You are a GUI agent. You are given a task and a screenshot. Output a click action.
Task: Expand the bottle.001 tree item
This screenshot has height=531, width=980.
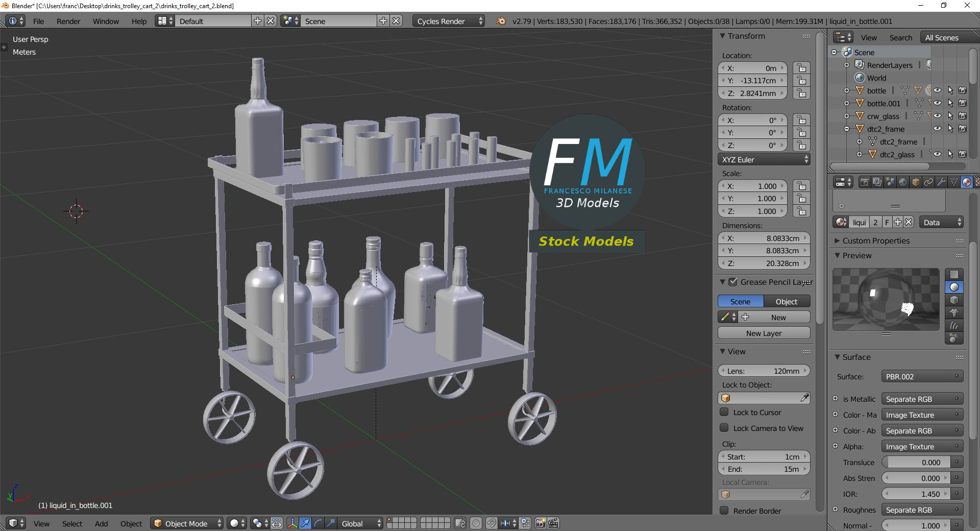(847, 103)
